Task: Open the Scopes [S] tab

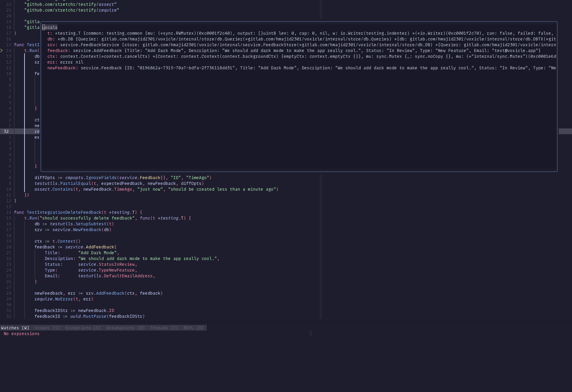Action: click(47, 328)
